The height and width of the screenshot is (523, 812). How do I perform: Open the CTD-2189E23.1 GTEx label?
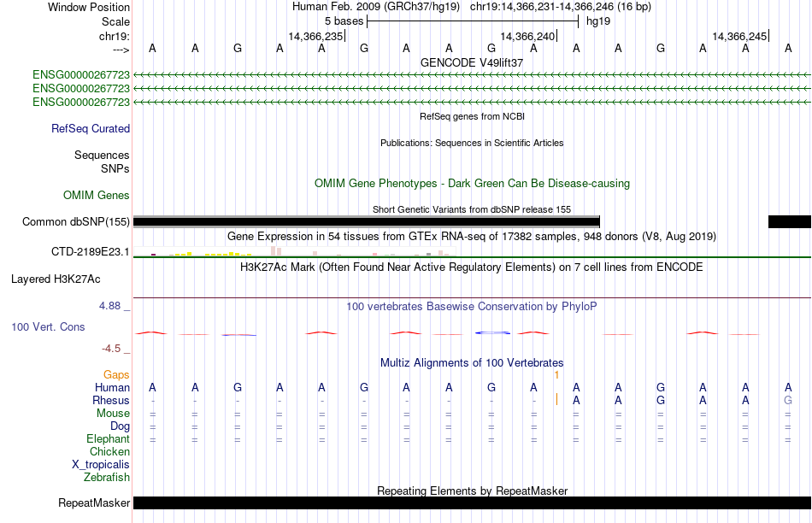(90, 251)
